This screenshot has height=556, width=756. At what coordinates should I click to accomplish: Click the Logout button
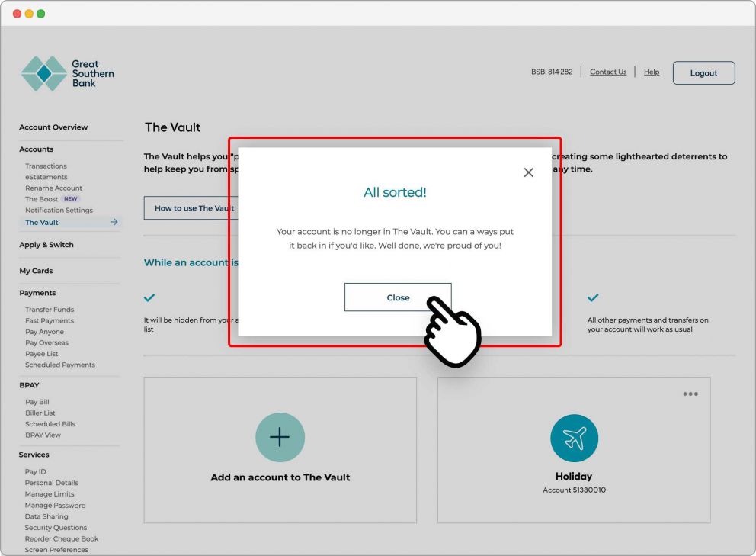(x=704, y=73)
